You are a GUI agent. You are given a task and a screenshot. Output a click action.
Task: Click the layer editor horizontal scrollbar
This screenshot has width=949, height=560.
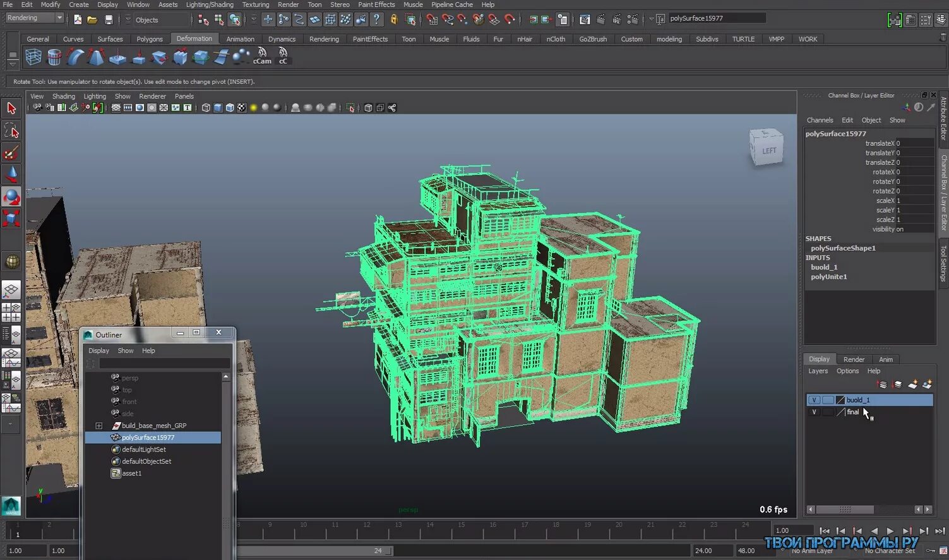(846, 509)
